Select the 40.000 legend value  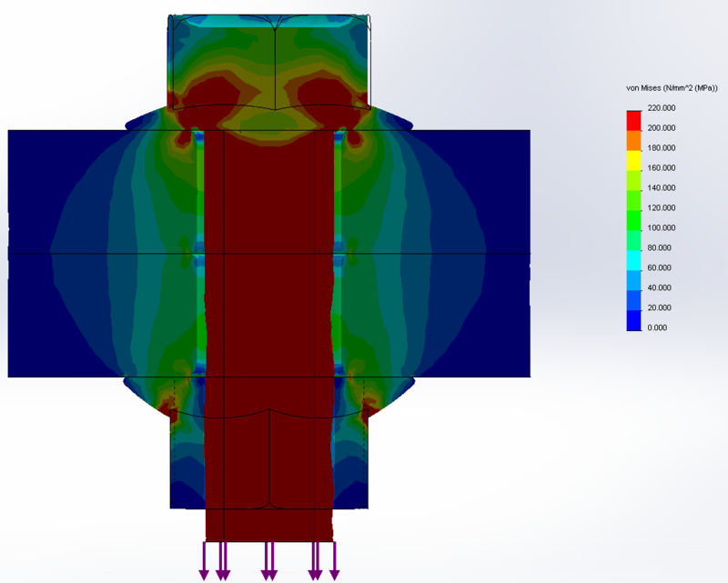(659, 287)
